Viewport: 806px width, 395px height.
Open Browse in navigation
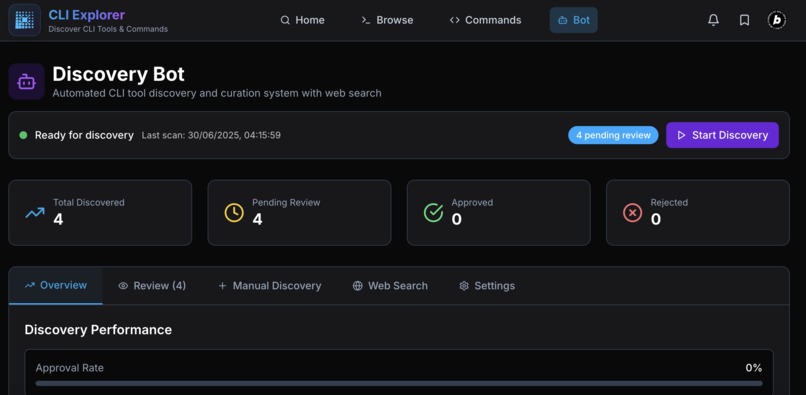388,20
